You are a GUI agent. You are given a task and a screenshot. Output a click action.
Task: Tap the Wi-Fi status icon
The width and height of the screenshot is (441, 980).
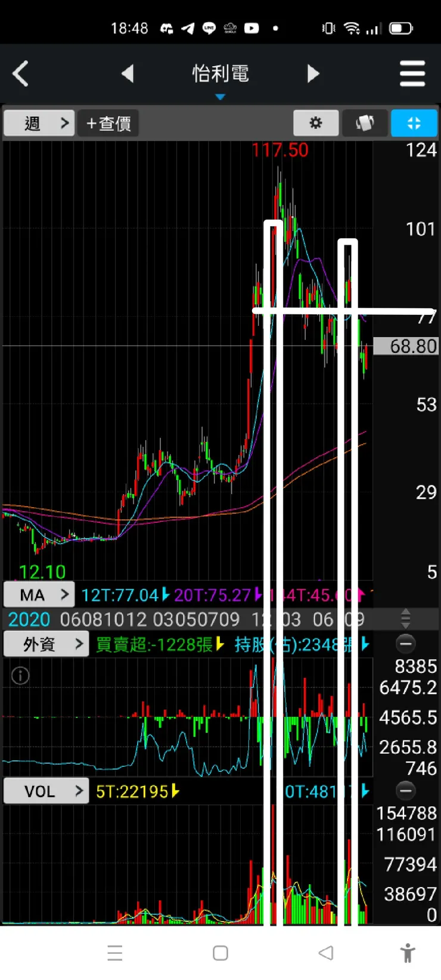(x=352, y=28)
